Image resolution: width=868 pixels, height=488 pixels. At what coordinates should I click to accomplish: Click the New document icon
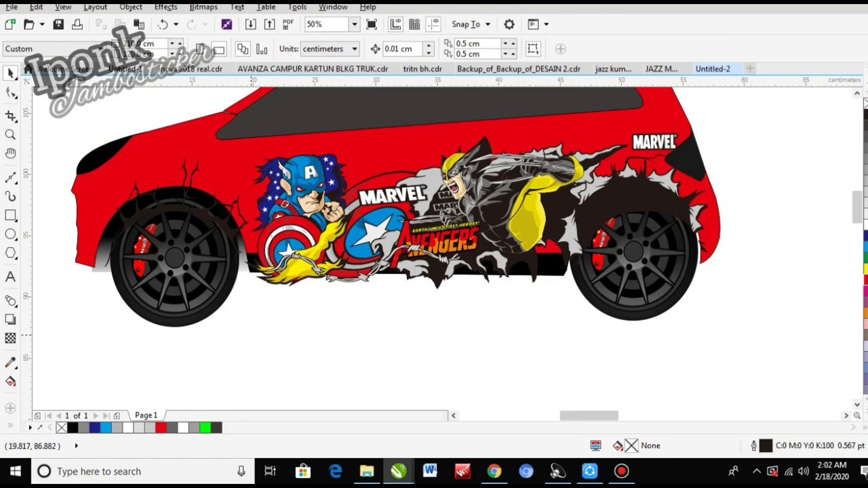pyautogui.click(x=9, y=24)
